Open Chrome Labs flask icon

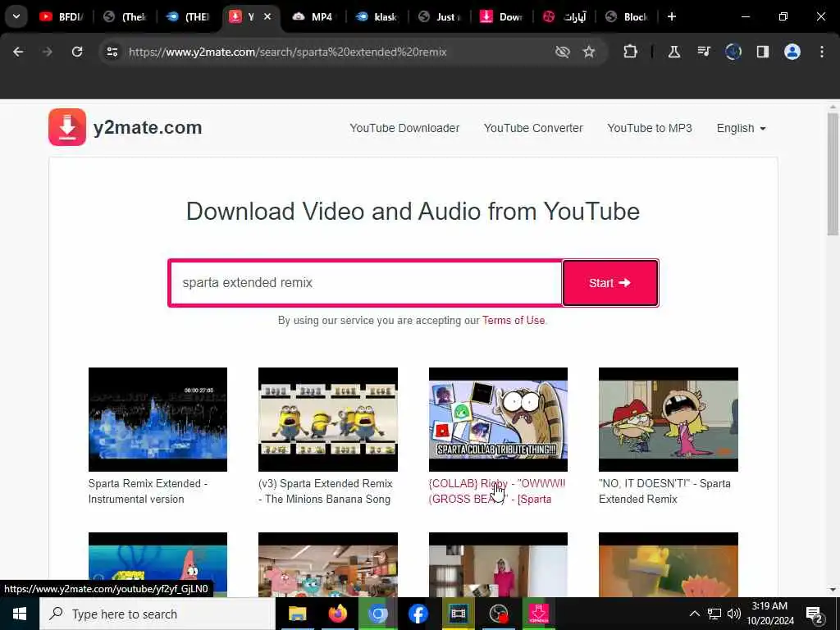(x=674, y=52)
